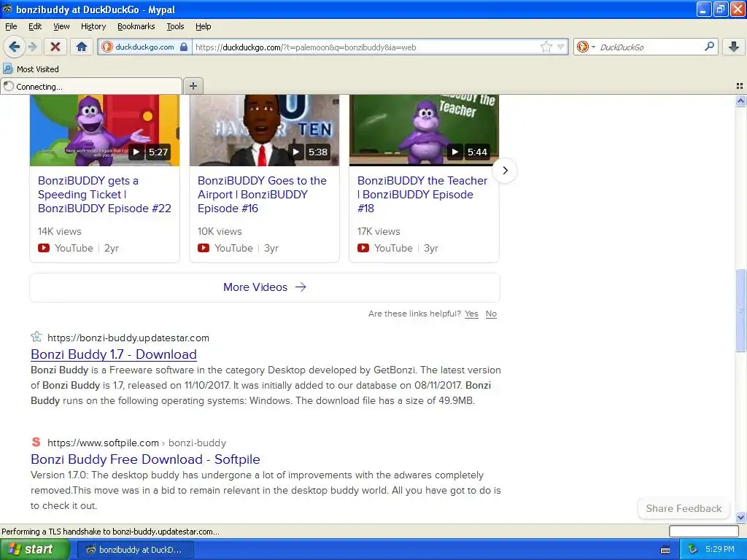
Task: Click the forward navigation arrow
Action: pos(32,47)
